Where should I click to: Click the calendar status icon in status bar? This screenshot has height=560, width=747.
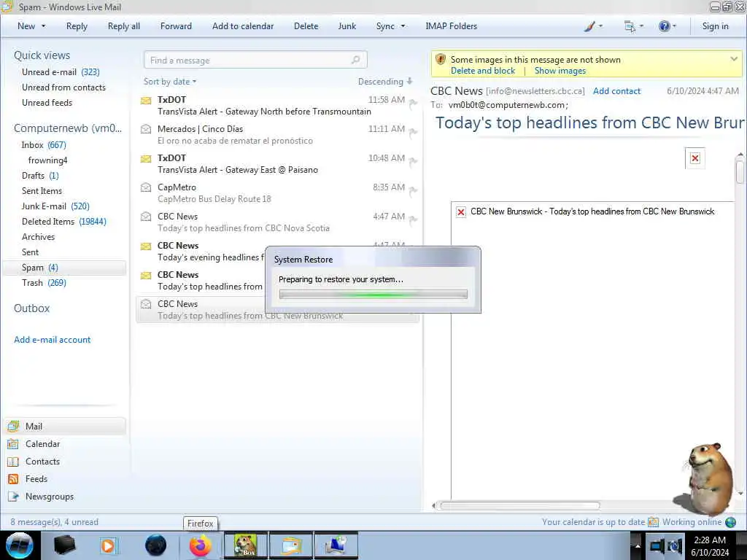(653, 522)
